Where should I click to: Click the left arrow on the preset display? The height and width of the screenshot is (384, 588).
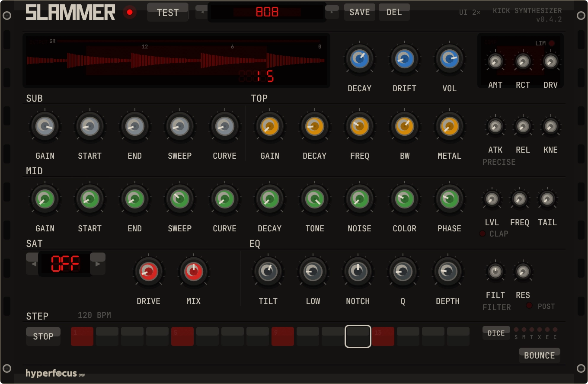[201, 12]
